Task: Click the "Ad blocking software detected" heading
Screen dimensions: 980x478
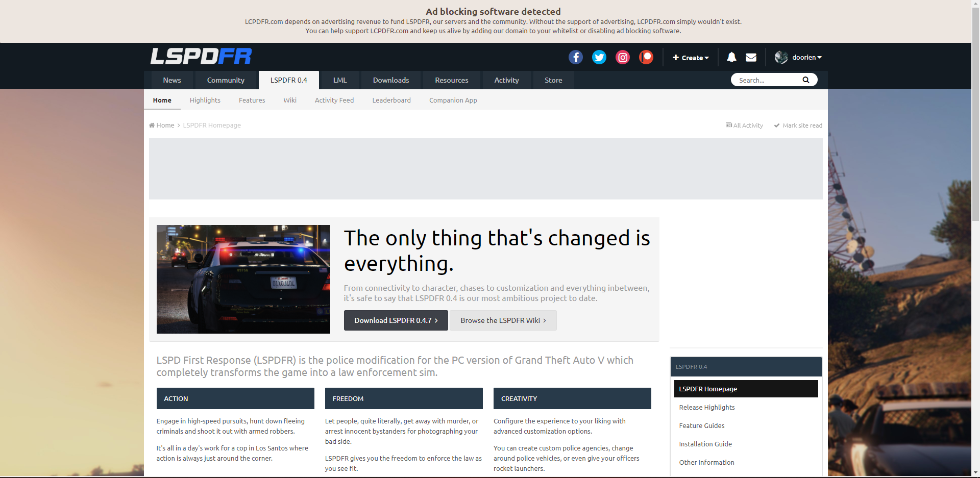Action: 493,11
